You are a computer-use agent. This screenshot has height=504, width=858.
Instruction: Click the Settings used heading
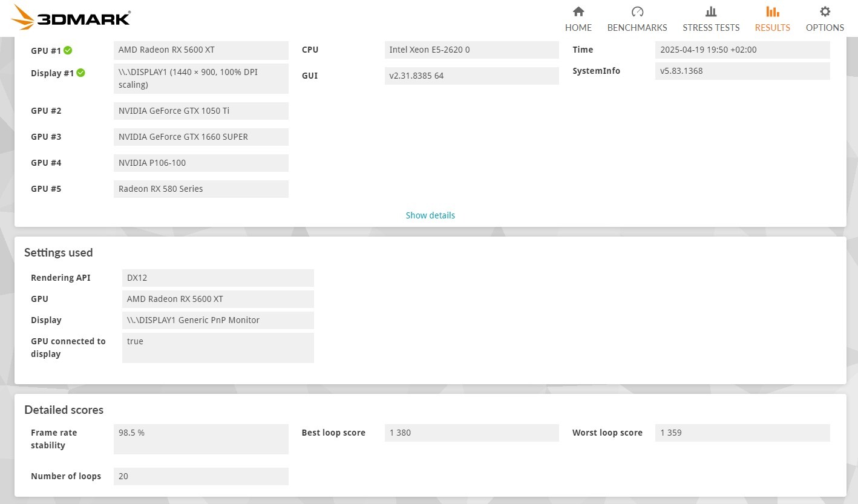click(x=59, y=253)
